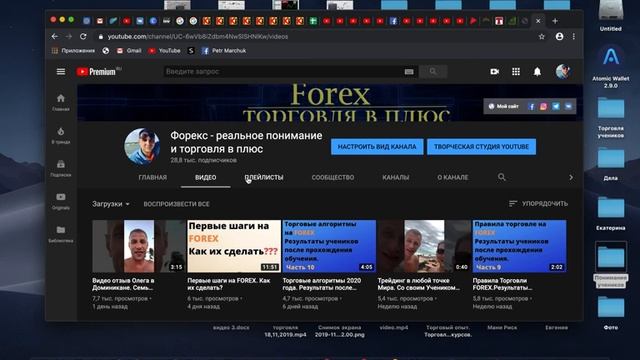This screenshot has height=360, width=640.
Task: Open the ПЛЕЙЛИСТЫ tab
Action: (264, 177)
